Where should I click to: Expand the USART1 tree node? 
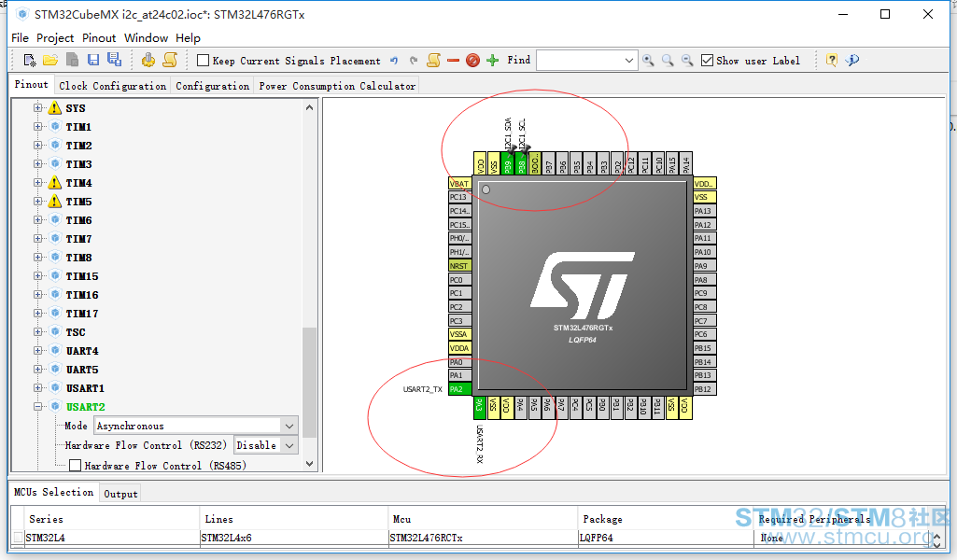point(38,388)
